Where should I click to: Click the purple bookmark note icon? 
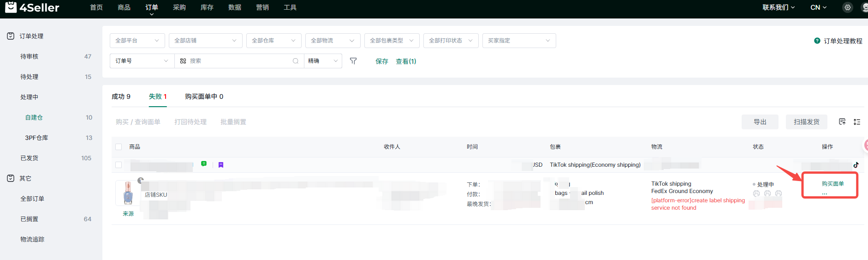[x=221, y=165]
